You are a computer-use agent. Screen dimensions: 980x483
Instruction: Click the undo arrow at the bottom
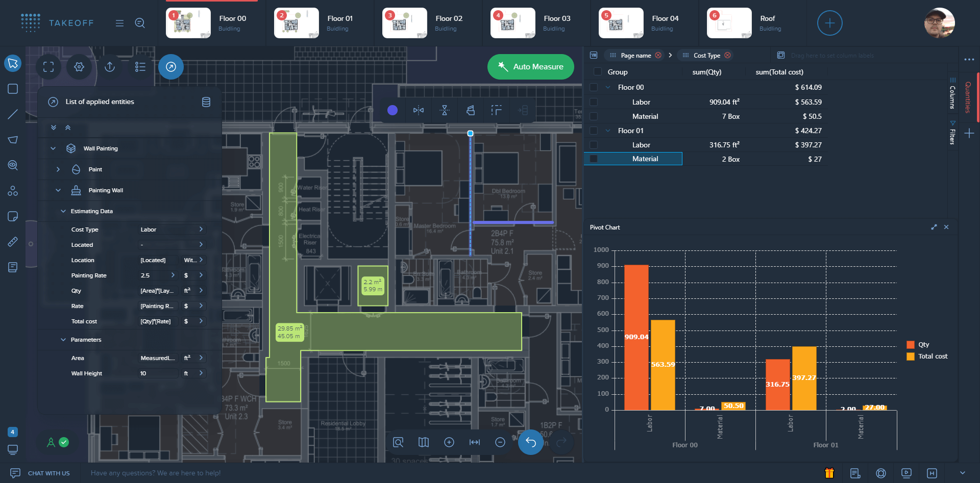pos(530,442)
